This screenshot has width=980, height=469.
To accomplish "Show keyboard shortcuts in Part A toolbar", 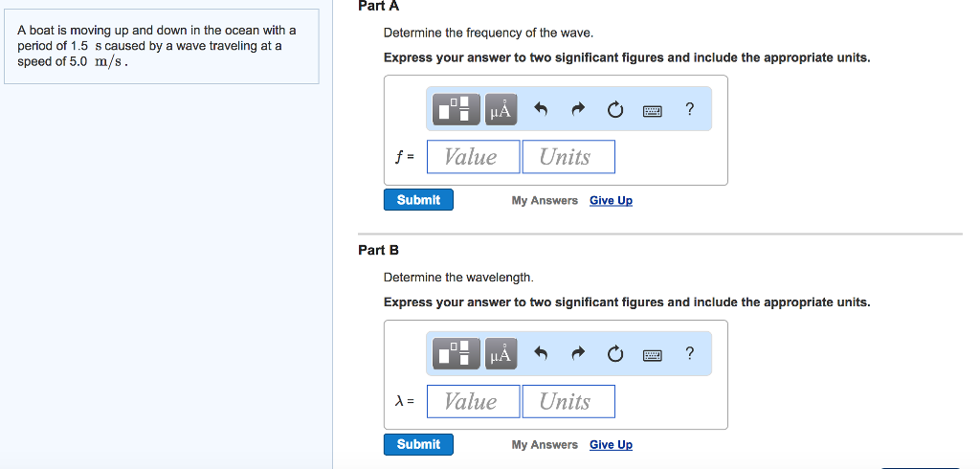I will (653, 111).
